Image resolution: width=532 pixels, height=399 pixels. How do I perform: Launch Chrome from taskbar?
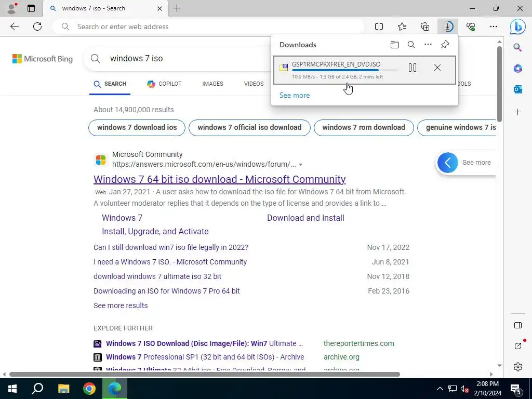pos(89,389)
